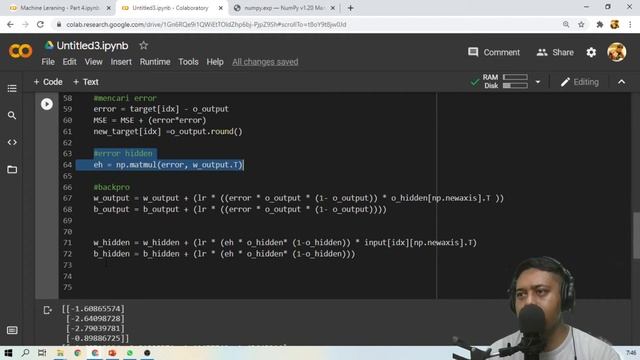Open the Files folder panel
Image resolution: width=640 pixels, height=360 pixels.
[12, 169]
